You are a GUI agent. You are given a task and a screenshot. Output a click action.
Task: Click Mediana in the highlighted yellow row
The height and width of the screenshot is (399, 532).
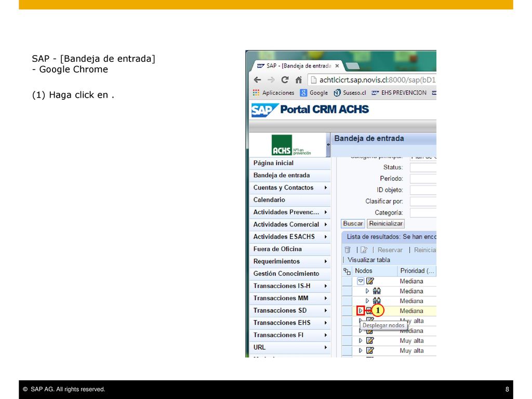pos(411,311)
